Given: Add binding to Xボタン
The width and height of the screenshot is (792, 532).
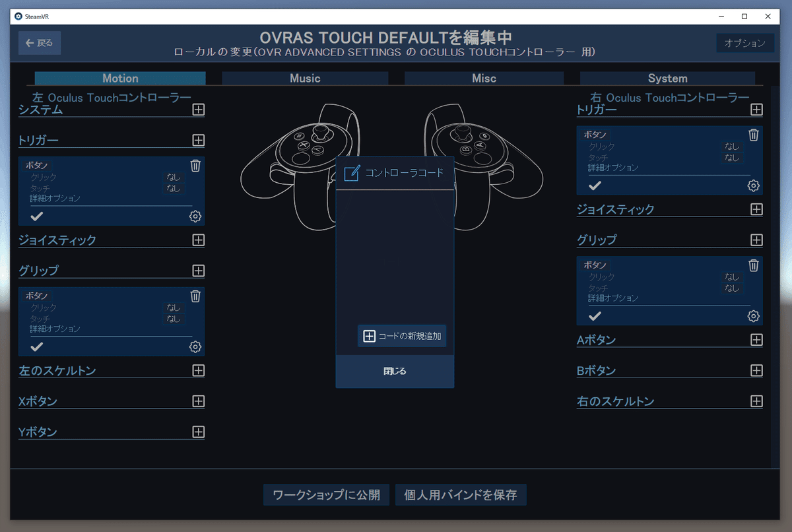Looking at the screenshot, I should (198, 401).
